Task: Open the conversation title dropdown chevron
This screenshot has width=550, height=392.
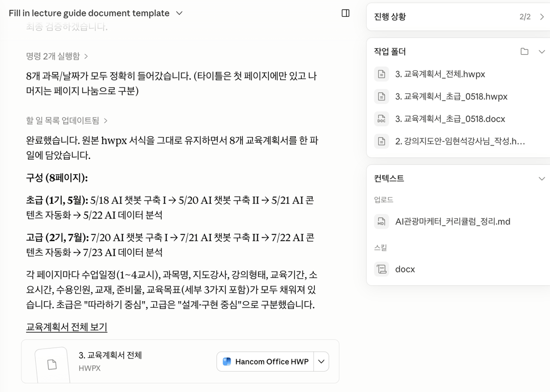Action: pyautogui.click(x=179, y=13)
